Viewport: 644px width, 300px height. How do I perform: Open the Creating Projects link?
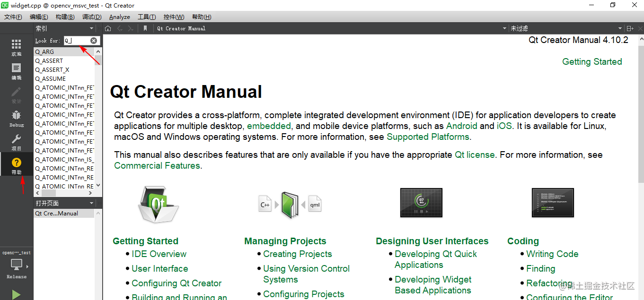tap(298, 254)
